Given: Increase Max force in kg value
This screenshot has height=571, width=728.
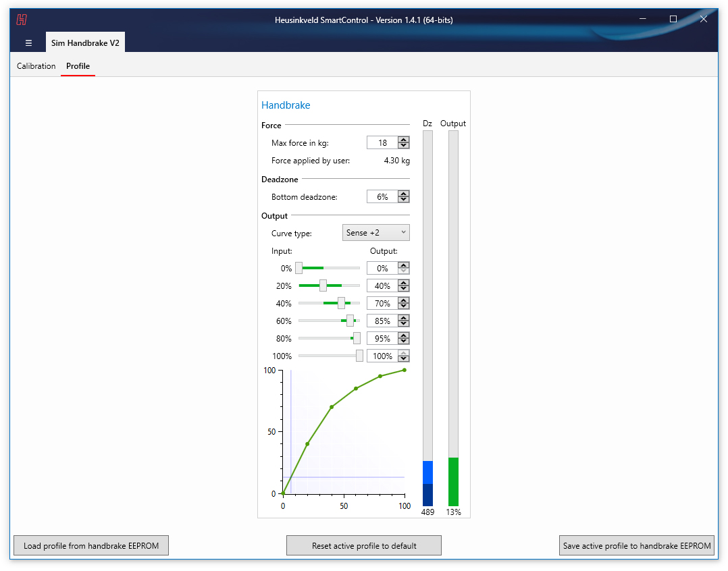Looking at the screenshot, I should pyautogui.click(x=403, y=140).
